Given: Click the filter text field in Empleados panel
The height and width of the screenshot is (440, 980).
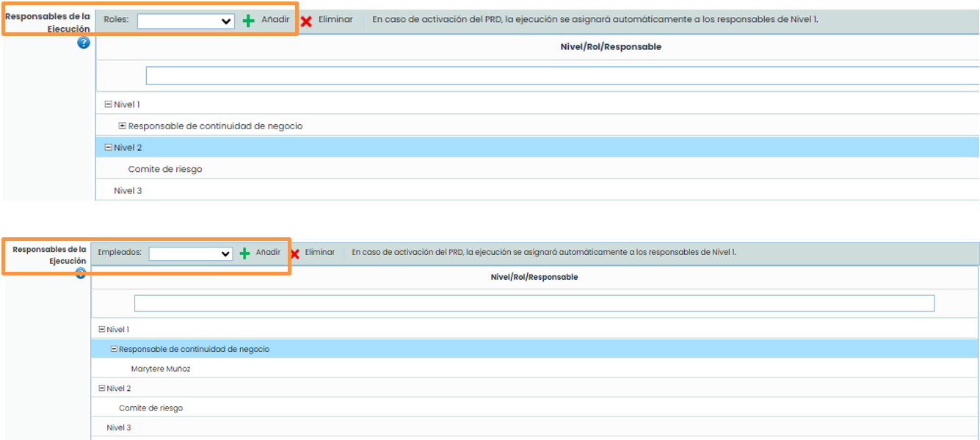Looking at the screenshot, I should pos(534,303).
